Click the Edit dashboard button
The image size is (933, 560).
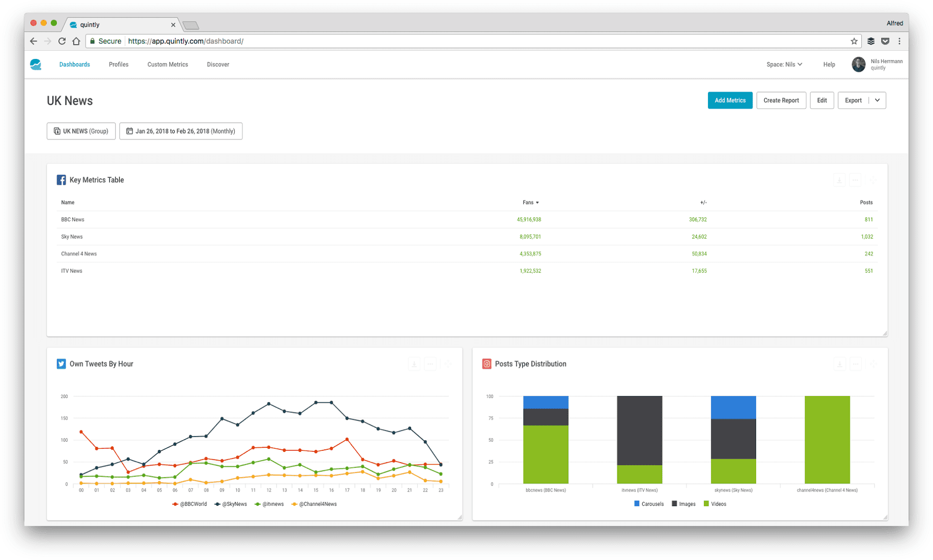tap(822, 100)
